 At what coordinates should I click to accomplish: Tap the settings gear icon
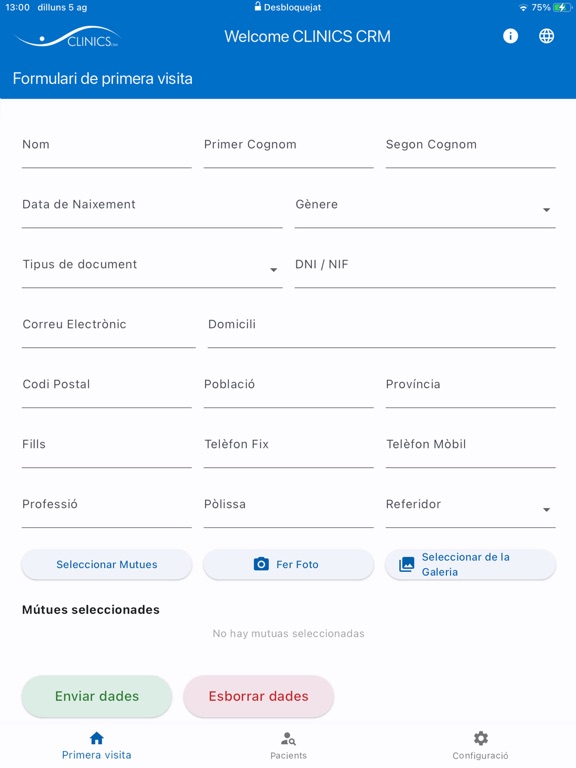click(x=480, y=738)
